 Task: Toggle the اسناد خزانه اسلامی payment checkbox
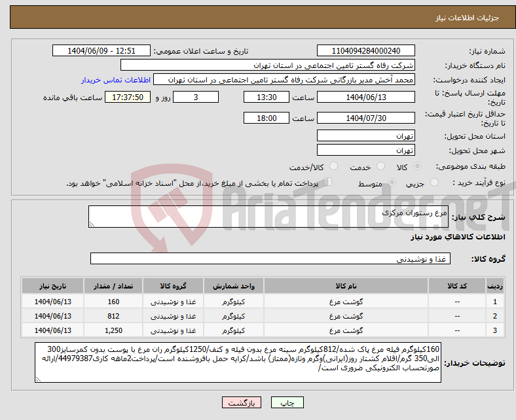328,182
